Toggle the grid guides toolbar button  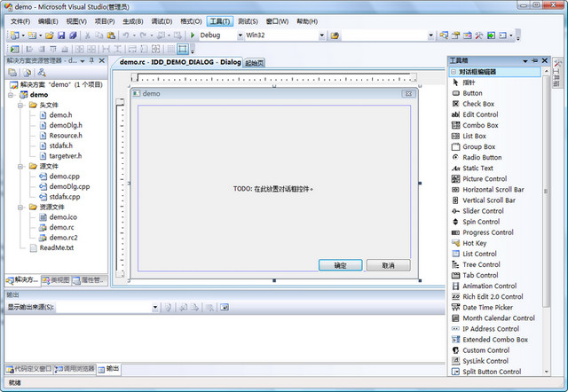[x=183, y=49]
